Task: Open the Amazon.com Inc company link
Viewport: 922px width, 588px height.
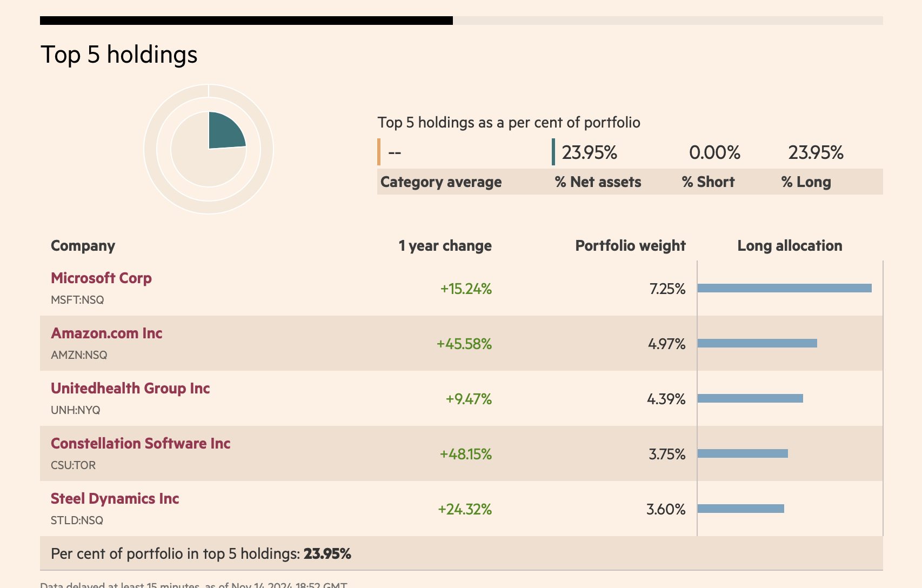Action: (106, 333)
